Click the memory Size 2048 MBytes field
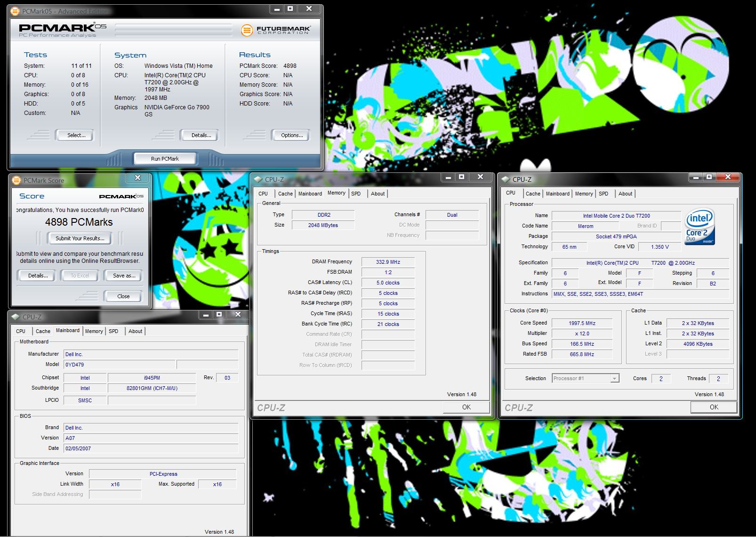The image size is (756, 537). click(323, 225)
